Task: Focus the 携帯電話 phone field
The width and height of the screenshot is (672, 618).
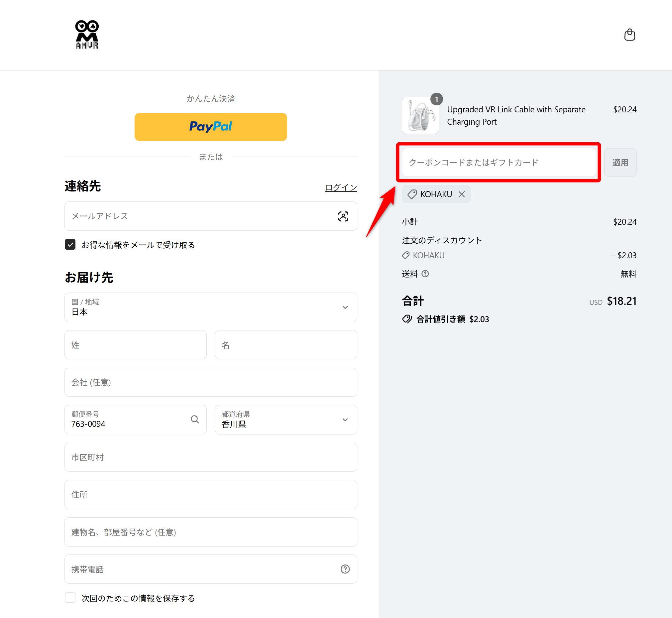Action: 211,569
